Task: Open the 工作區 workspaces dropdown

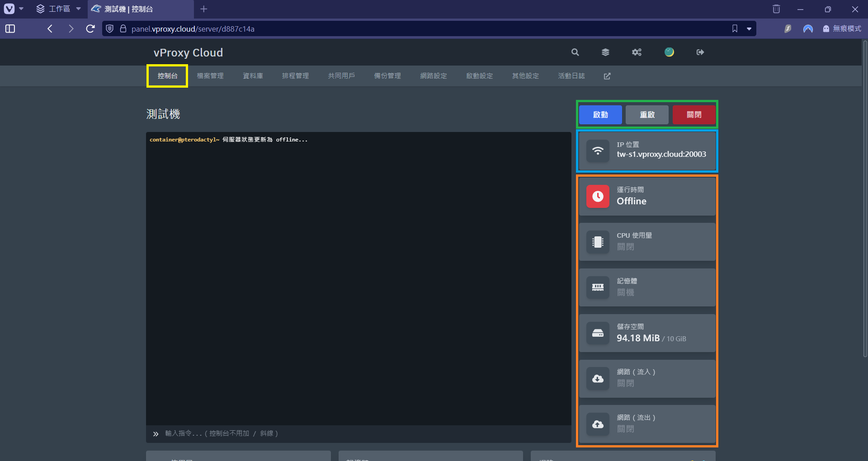Action: coord(59,9)
